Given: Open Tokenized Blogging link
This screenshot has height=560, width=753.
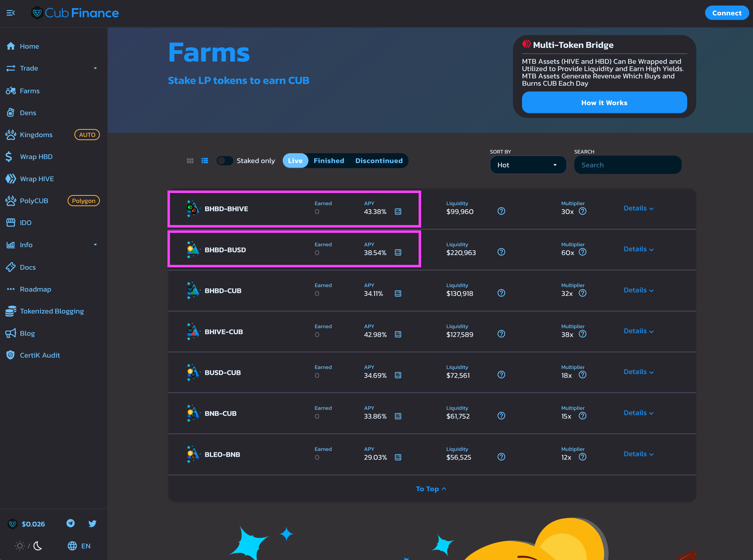Looking at the screenshot, I should [x=53, y=311].
